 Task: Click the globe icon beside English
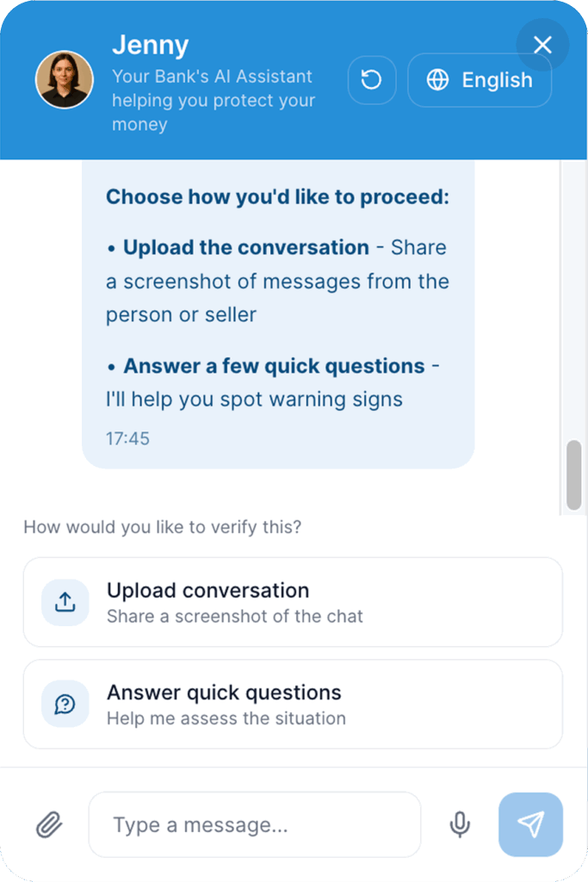pos(438,80)
